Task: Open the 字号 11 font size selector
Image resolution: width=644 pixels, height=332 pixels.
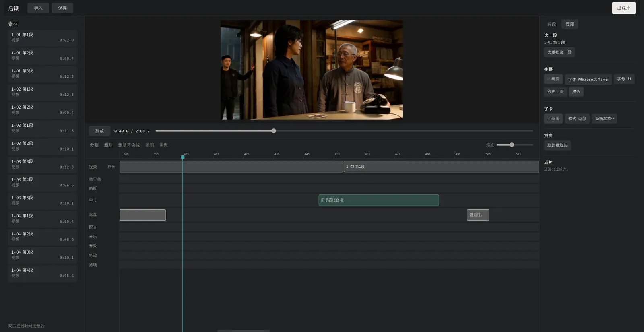Action: 624,79
